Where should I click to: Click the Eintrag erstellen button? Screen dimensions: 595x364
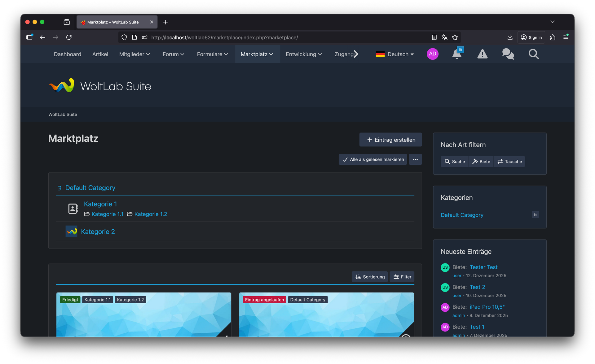coord(390,140)
